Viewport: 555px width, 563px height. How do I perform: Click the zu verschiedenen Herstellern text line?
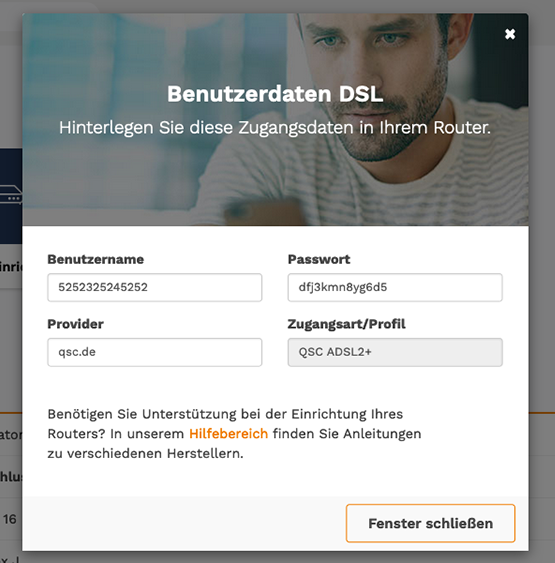click(x=145, y=453)
